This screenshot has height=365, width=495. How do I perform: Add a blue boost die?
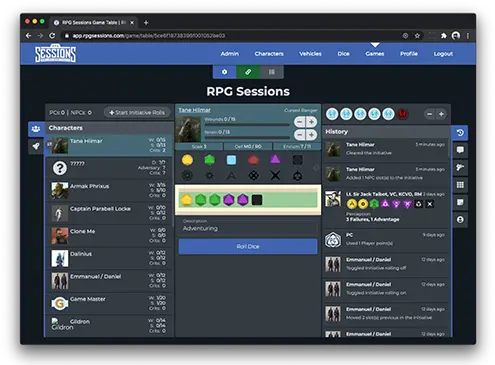231,160
